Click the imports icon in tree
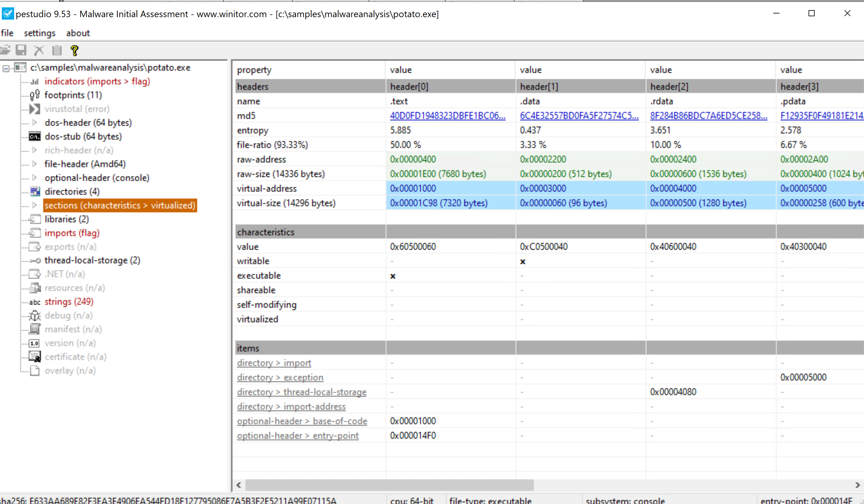The height and width of the screenshot is (504, 864). pyautogui.click(x=35, y=233)
